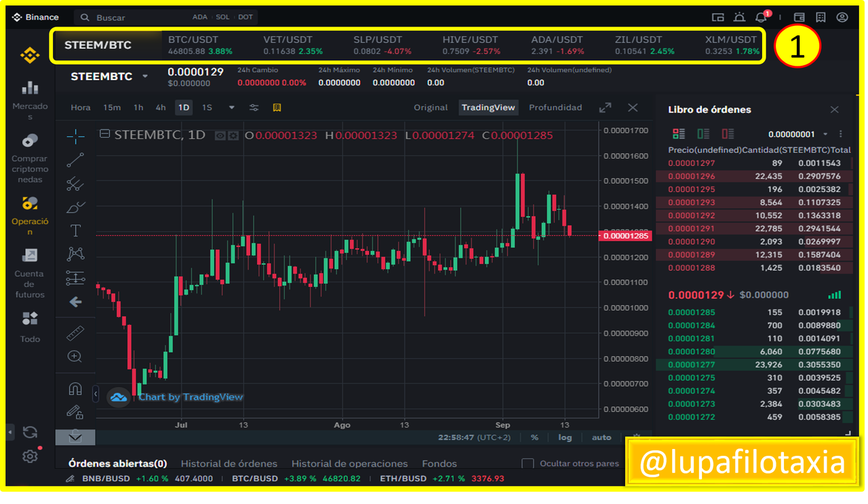Open the Historial de operaciones tab
Screen dimensions: 868x504
[x=349, y=464]
